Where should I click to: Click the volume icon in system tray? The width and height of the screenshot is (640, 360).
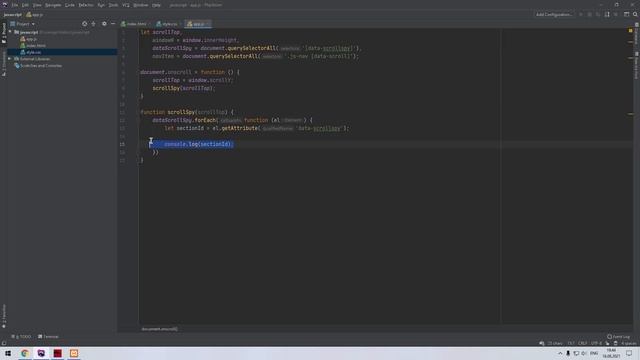(584, 353)
